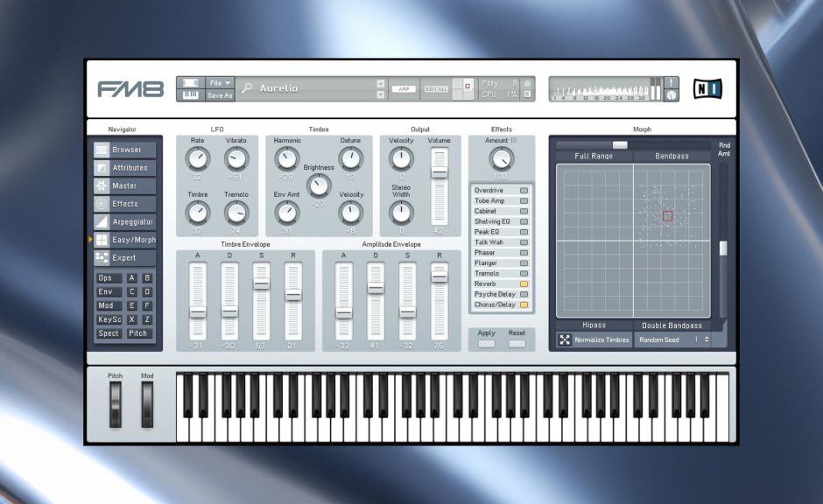Viewport: 823px width, 504px height.
Task: Open the Expert page icon
Action: 102,258
